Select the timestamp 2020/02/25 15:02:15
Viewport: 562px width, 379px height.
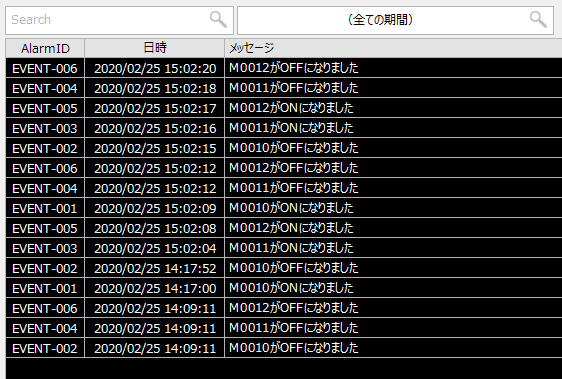point(155,148)
